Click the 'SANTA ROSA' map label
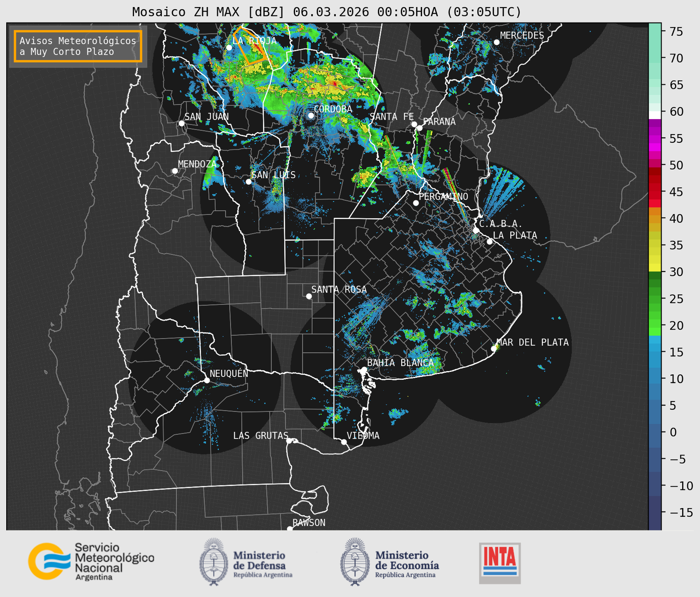The image size is (700, 597). tap(339, 289)
